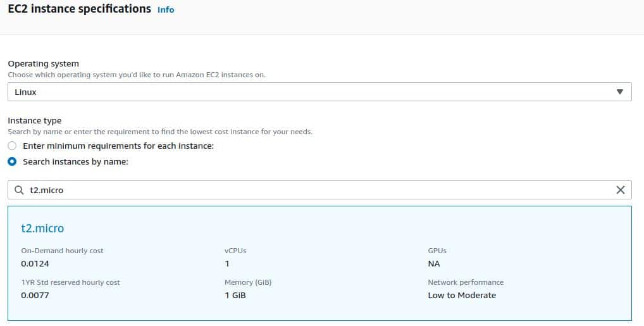644x326 pixels.
Task: Click the 'Instance type' section label
Action: (35, 120)
